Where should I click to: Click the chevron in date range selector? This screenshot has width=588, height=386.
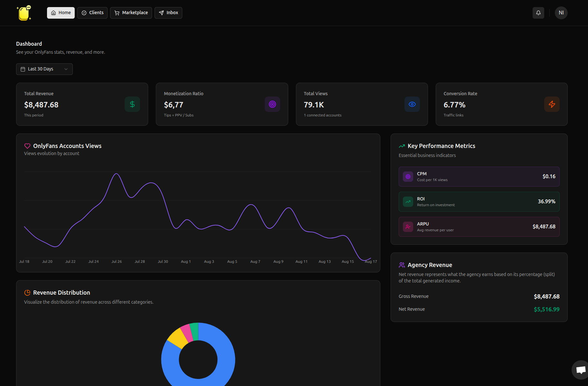pyautogui.click(x=66, y=69)
